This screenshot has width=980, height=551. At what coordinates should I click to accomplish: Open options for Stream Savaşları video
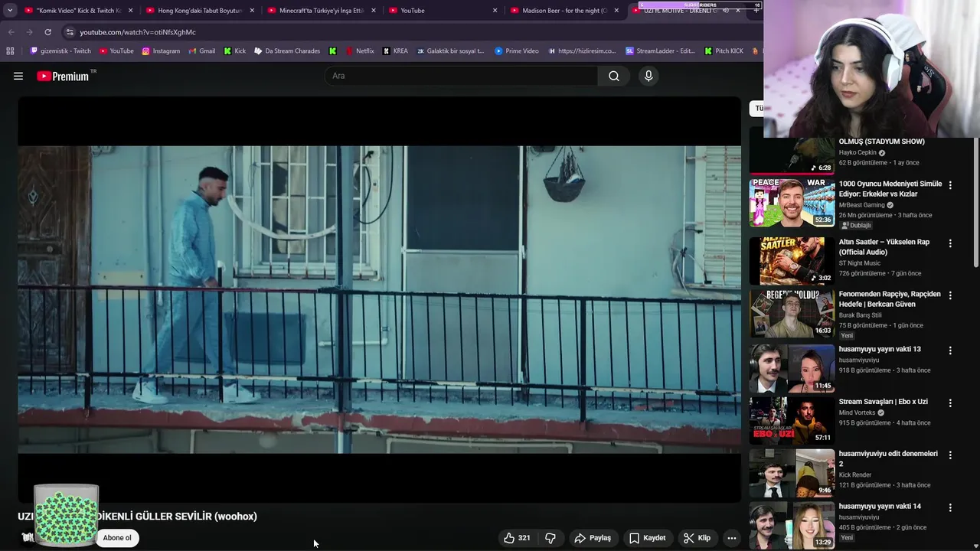coord(950,403)
